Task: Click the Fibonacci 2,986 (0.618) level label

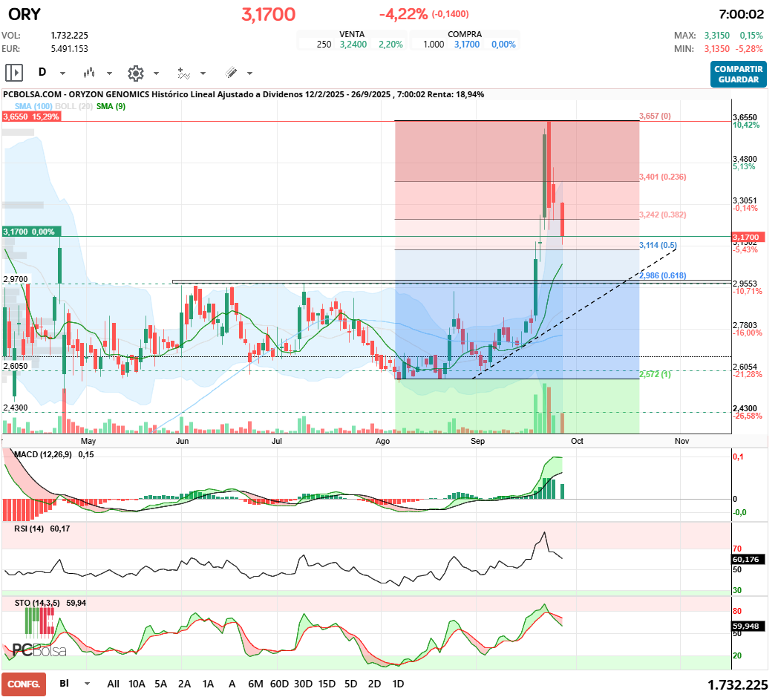Action: (662, 275)
